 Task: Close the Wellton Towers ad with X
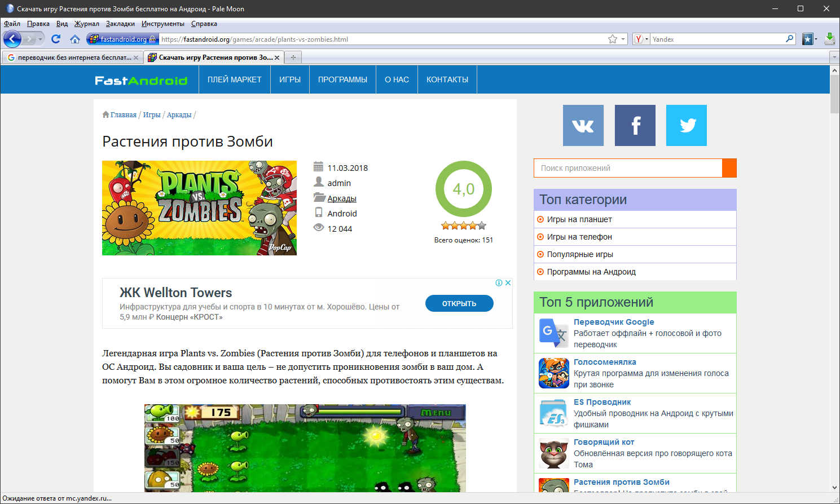[508, 283]
